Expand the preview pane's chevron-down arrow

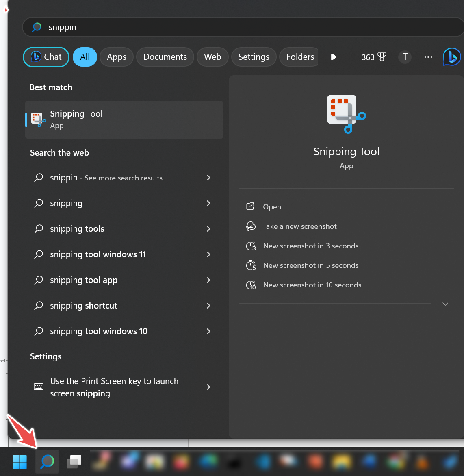445,304
